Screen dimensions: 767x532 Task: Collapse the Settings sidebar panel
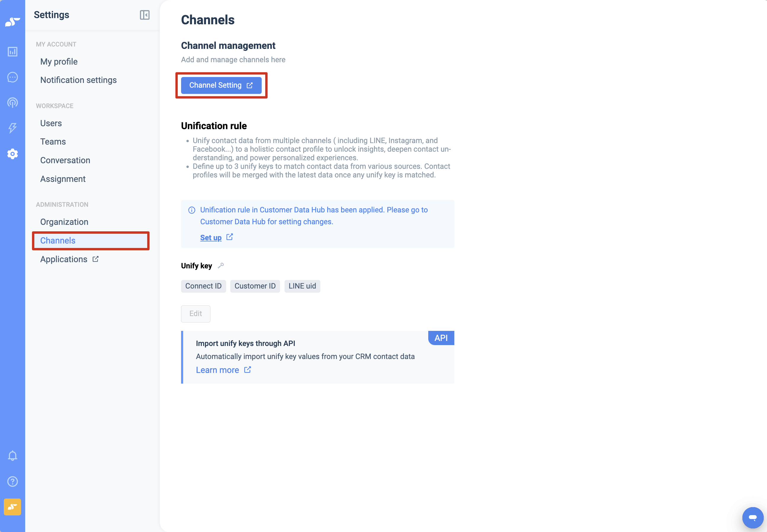[x=144, y=15]
